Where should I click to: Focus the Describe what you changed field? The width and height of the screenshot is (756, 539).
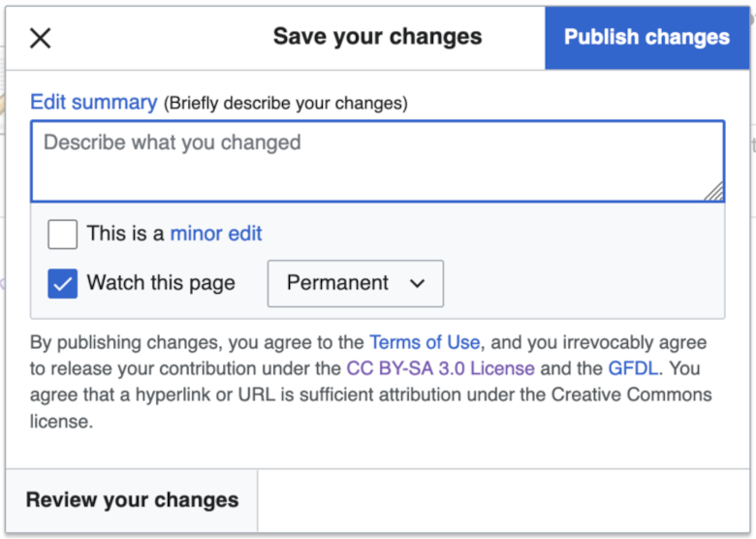pos(378,161)
